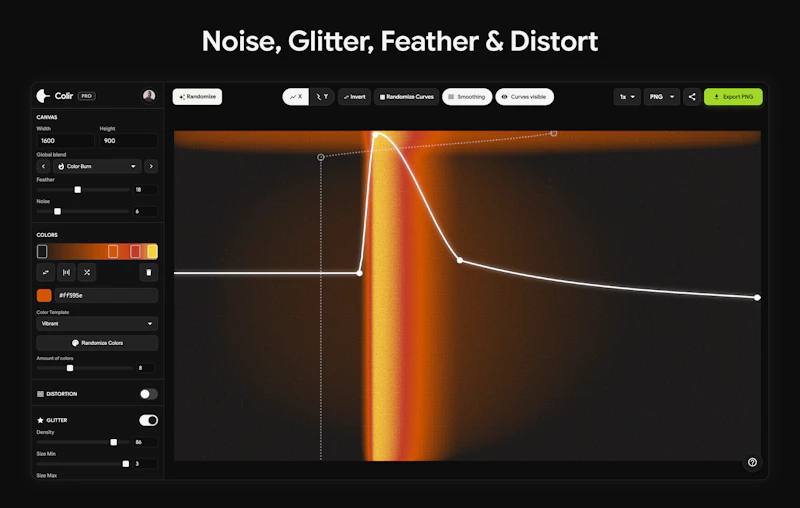Click the dotted bezier handle right of the curve peak
Viewport: 800px width, 508px height.
coord(554,133)
